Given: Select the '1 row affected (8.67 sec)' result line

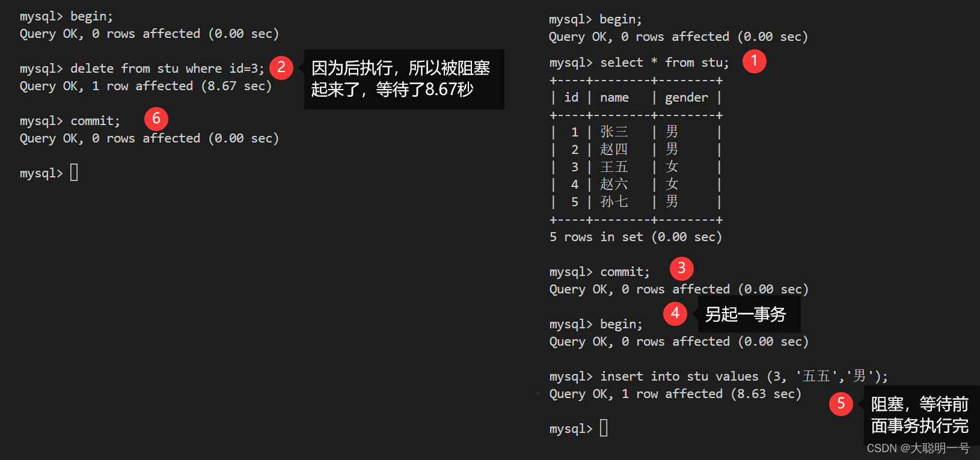Looking at the screenshot, I should tap(146, 86).
